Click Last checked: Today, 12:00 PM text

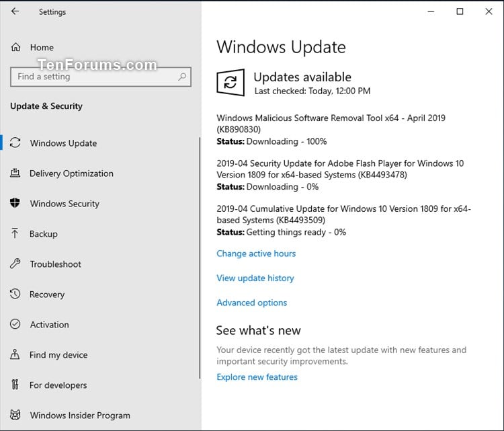(312, 91)
